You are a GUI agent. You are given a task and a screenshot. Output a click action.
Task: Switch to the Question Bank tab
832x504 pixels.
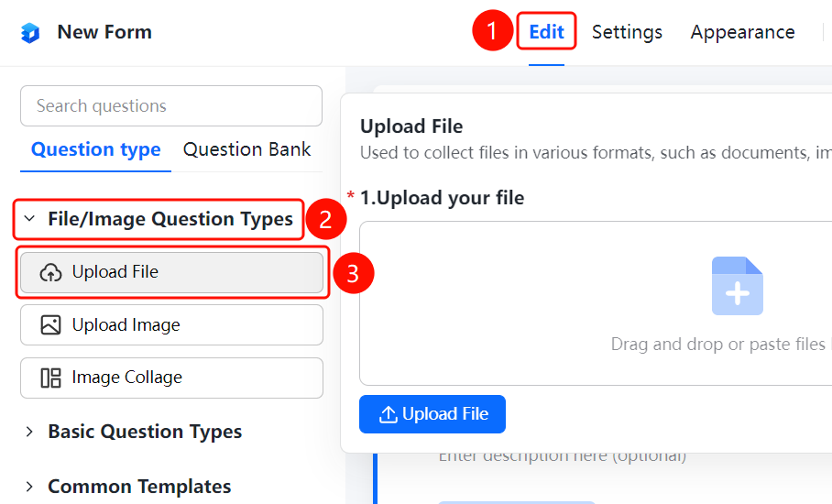[246, 149]
